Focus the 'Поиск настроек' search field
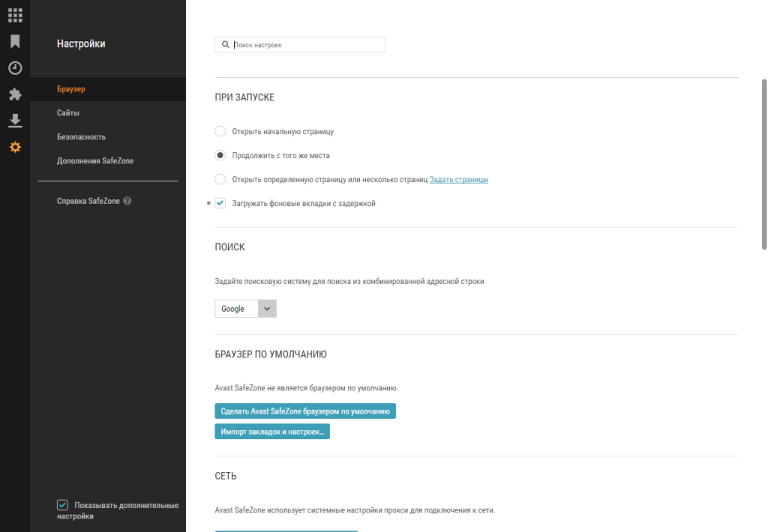The width and height of the screenshot is (768, 532). (300, 44)
